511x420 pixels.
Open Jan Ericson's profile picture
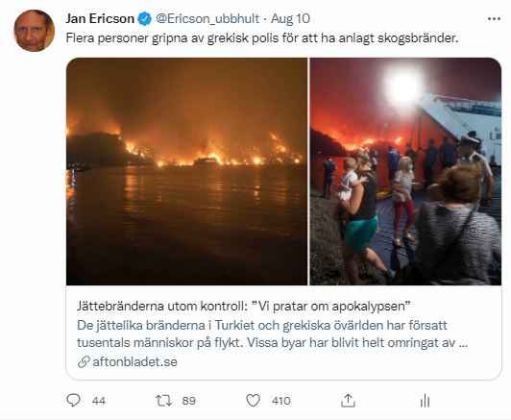[34, 31]
